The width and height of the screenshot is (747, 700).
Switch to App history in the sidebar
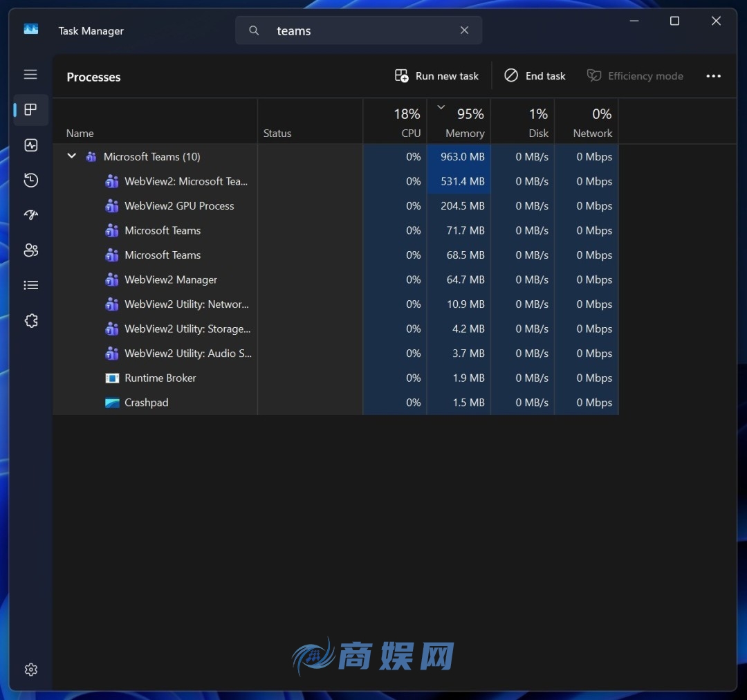(30, 180)
